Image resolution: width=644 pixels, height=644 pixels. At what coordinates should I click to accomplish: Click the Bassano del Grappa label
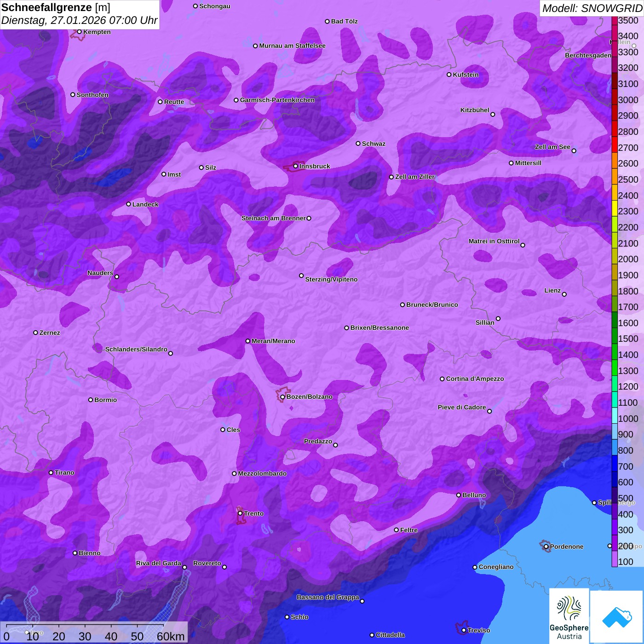coord(328,597)
